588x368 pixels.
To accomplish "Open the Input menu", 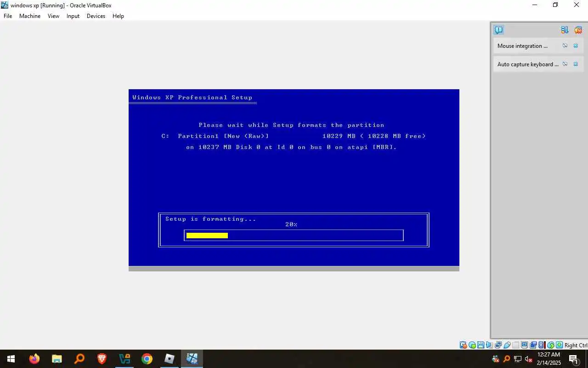I will click(x=73, y=16).
